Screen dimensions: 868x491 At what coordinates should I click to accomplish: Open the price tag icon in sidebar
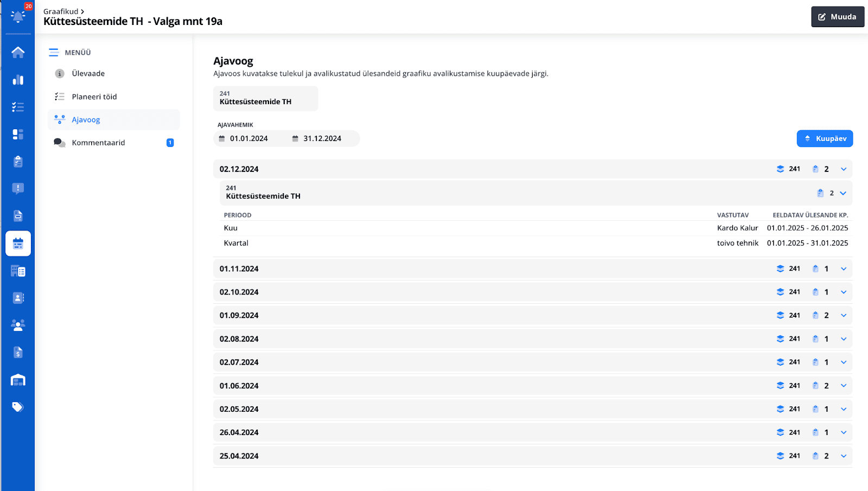pos(18,407)
